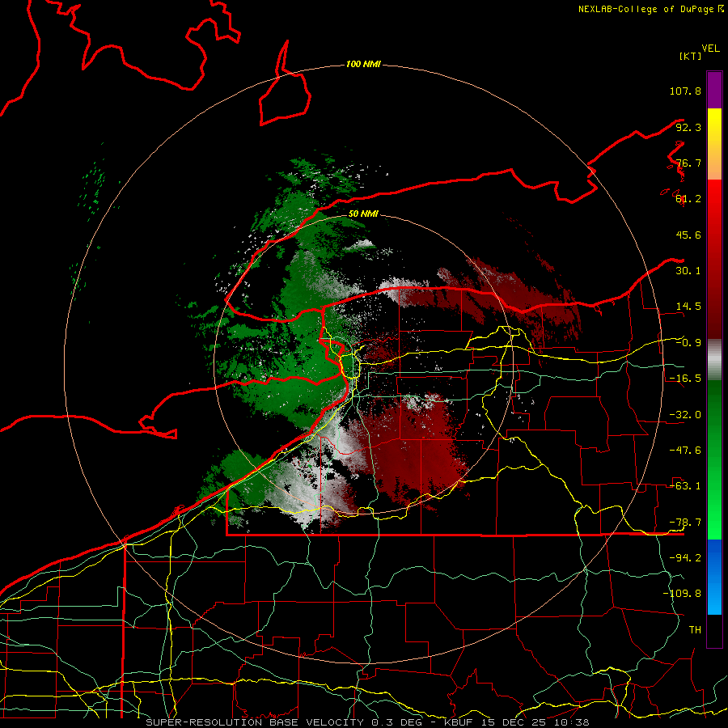Click the gray near-zero segment of the color bar
Viewport: 728px width, 728px height.
714,360
